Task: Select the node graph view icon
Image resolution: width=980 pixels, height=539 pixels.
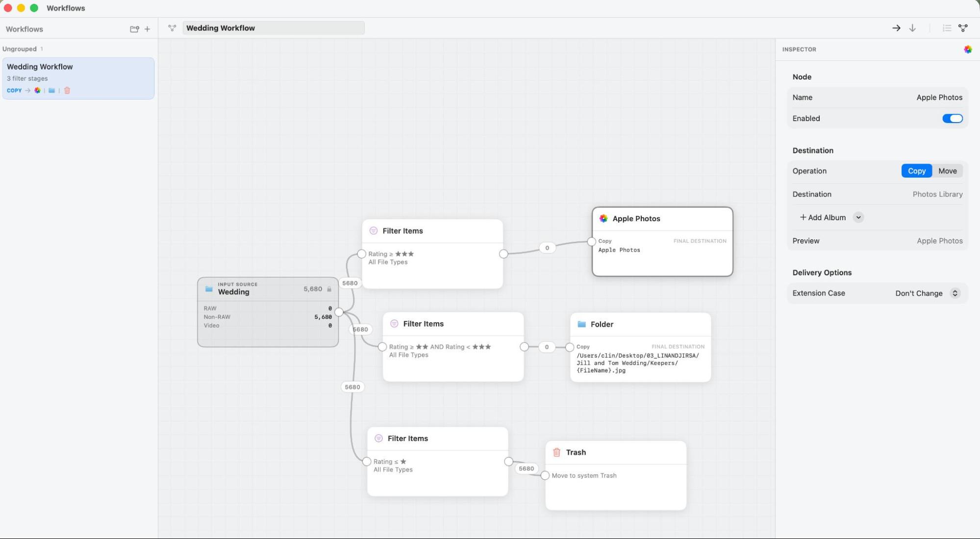Action: coord(963,28)
